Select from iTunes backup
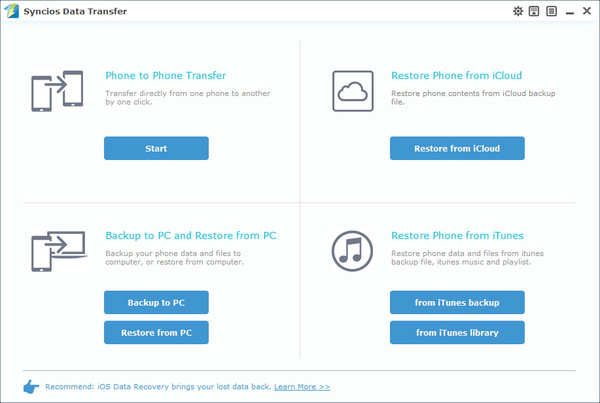The image size is (600, 403). (457, 302)
